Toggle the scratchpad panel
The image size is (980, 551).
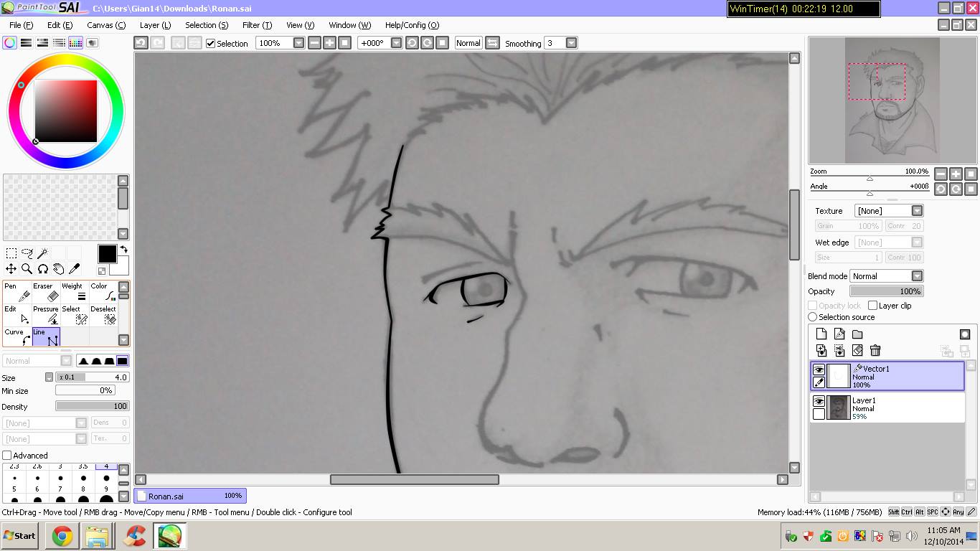[x=92, y=43]
